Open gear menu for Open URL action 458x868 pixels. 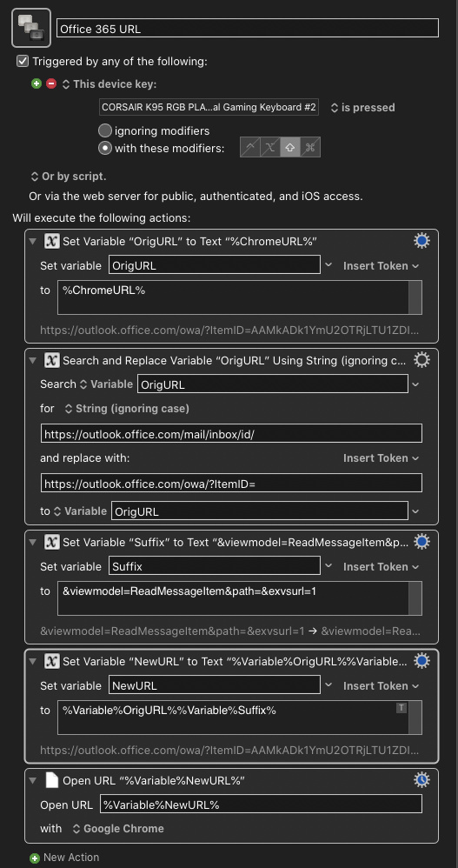[x=421, y=780]
